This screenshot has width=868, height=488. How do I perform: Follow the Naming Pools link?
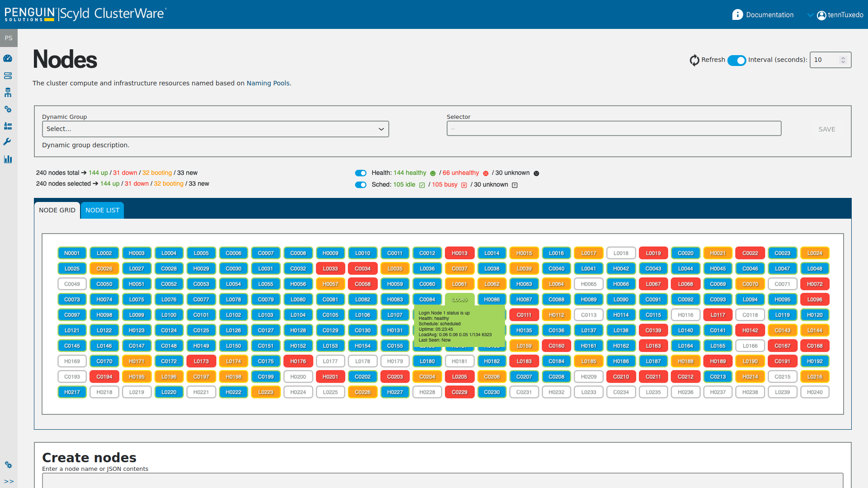point(268,83)
